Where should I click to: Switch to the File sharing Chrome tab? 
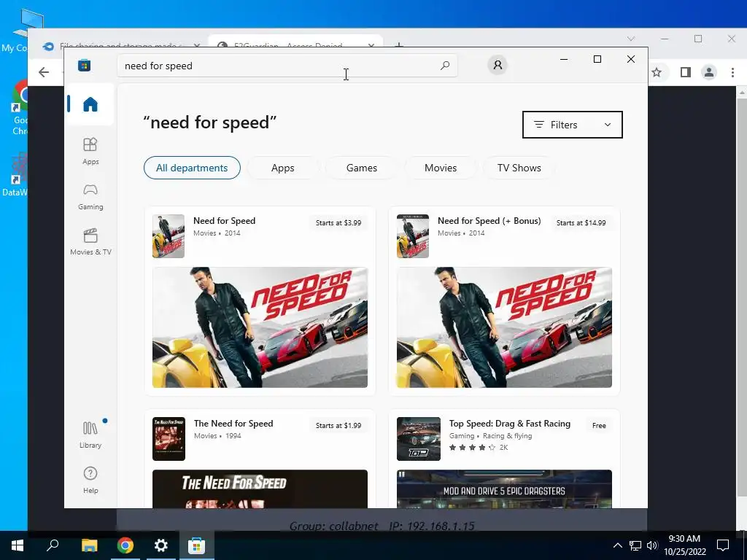coord(120,44)
